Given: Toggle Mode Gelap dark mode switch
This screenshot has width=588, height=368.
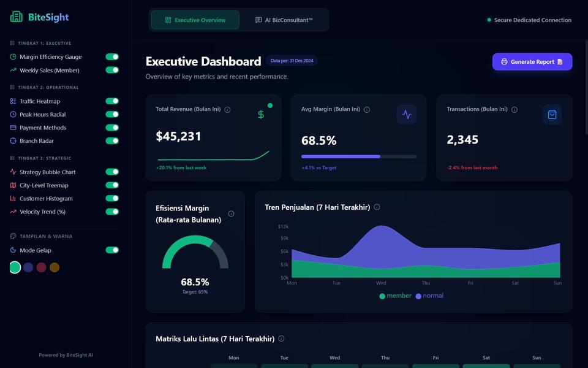Looking at the screenshot, I should (x=112, y=250).
